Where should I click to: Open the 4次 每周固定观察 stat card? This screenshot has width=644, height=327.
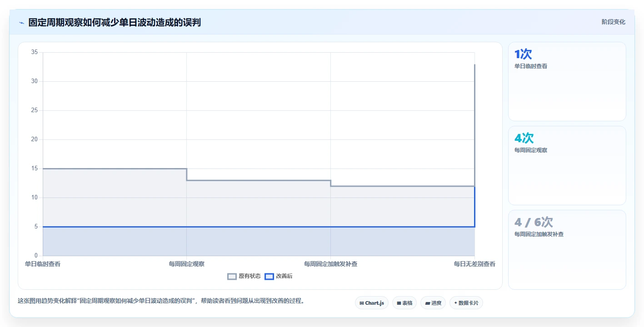567,166
